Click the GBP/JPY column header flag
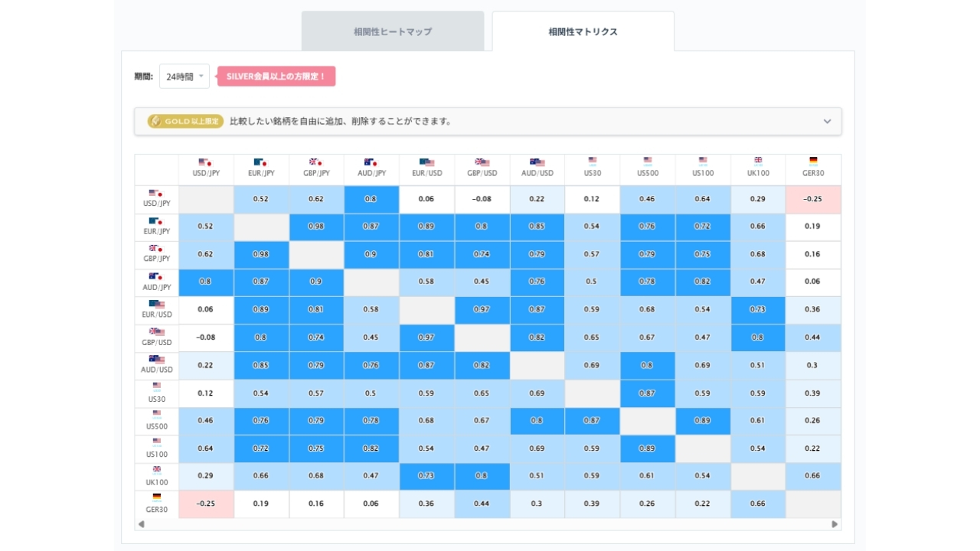 click(315, 162)
